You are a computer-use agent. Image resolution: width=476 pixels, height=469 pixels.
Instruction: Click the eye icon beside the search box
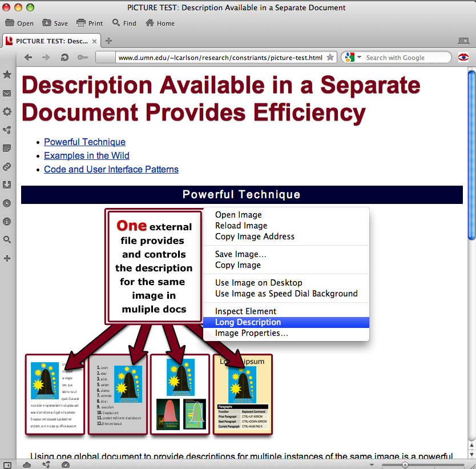click(x=463, y=57)
